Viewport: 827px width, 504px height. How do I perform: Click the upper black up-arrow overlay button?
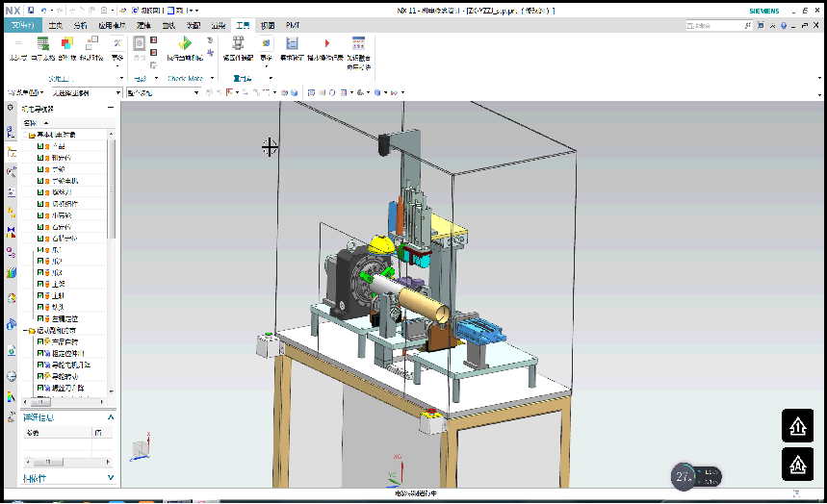click(797, 425)
